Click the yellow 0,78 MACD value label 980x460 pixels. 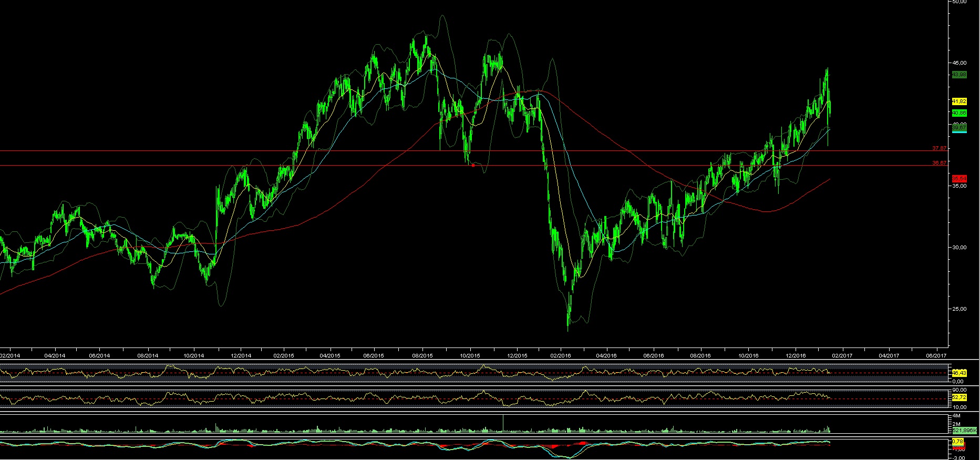(x=958, y=441)
